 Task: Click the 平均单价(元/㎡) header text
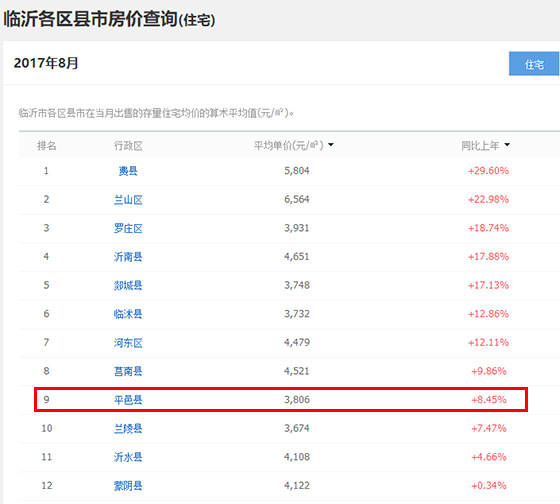coord(289,145)
